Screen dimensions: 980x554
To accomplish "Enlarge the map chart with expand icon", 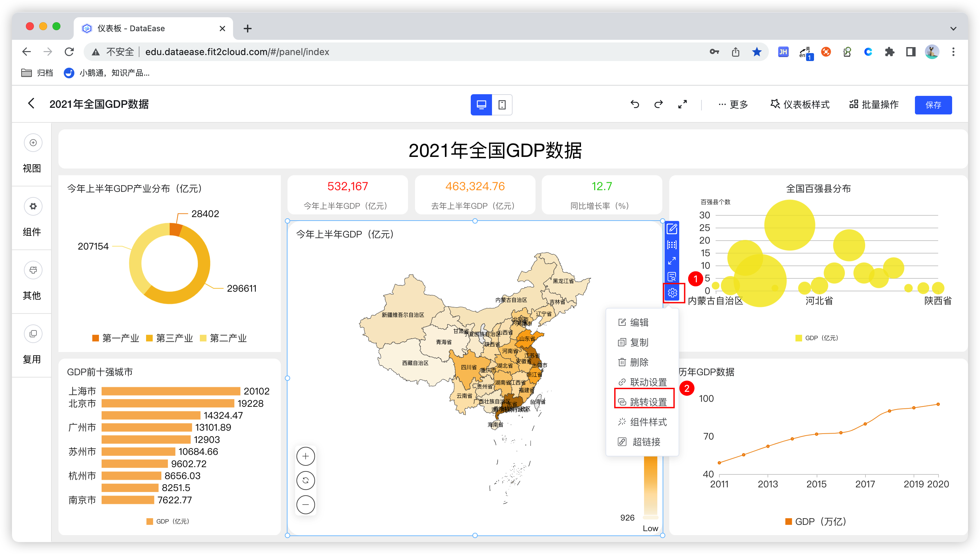I will pos(672,261).
